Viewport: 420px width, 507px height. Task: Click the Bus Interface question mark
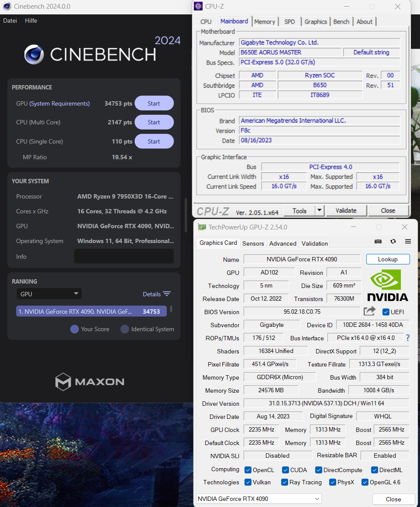tap(408, 338)
